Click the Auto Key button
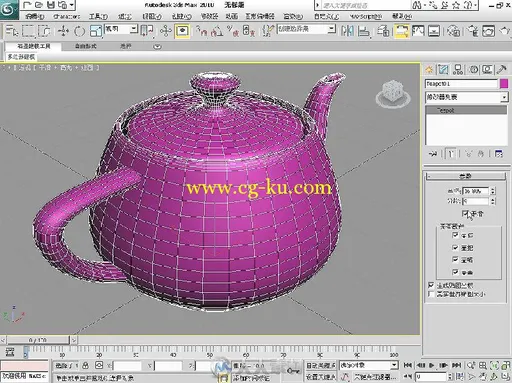Screen dimensions: 512x383 [321, 366]
